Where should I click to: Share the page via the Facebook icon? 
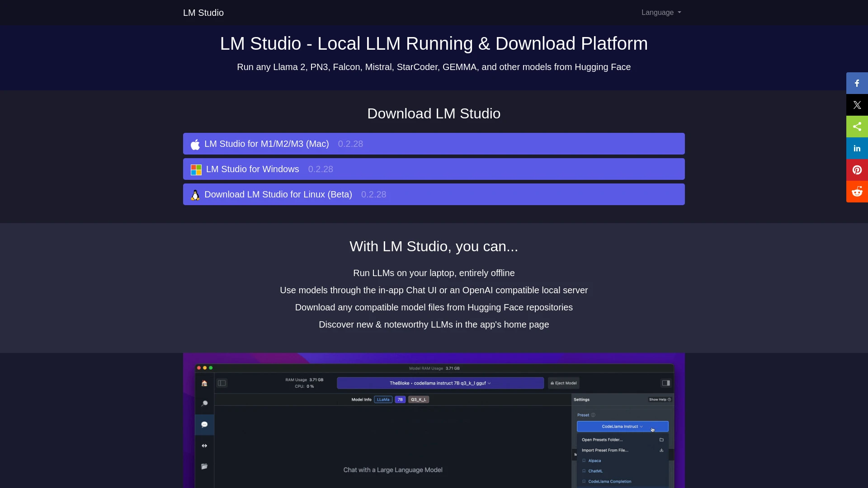(x=857, y=83)
